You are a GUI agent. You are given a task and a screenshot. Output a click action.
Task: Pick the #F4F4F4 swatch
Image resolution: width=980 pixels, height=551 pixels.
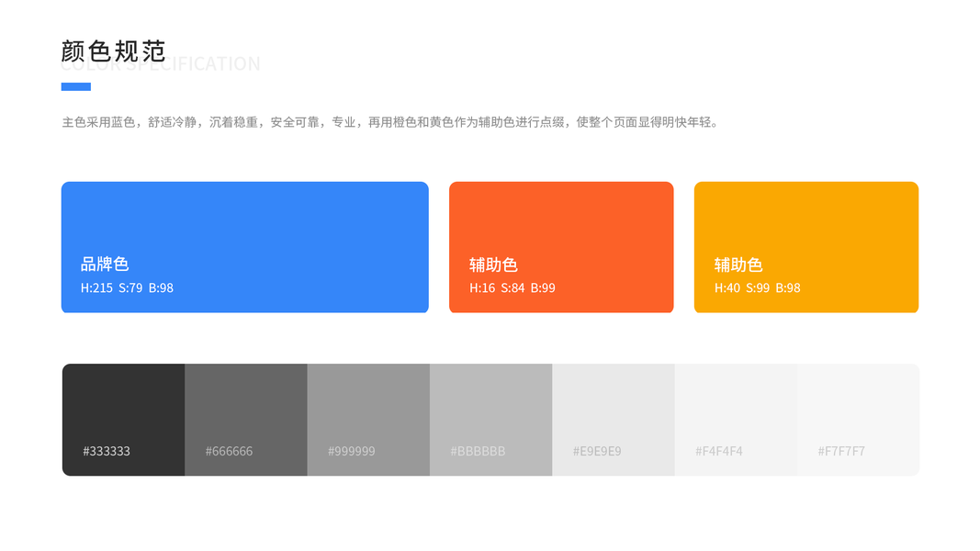737,420
